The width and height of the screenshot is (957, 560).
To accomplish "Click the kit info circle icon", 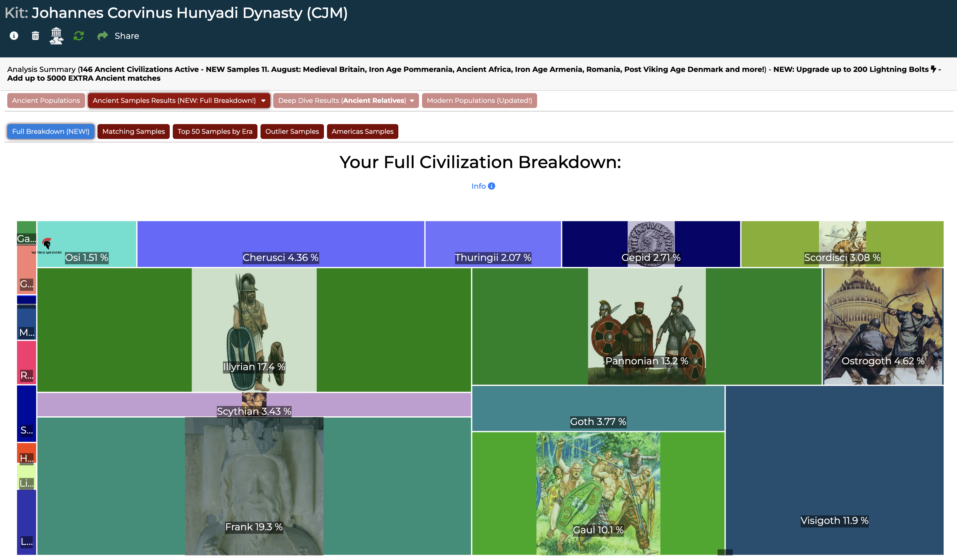I will coord(14,36).
